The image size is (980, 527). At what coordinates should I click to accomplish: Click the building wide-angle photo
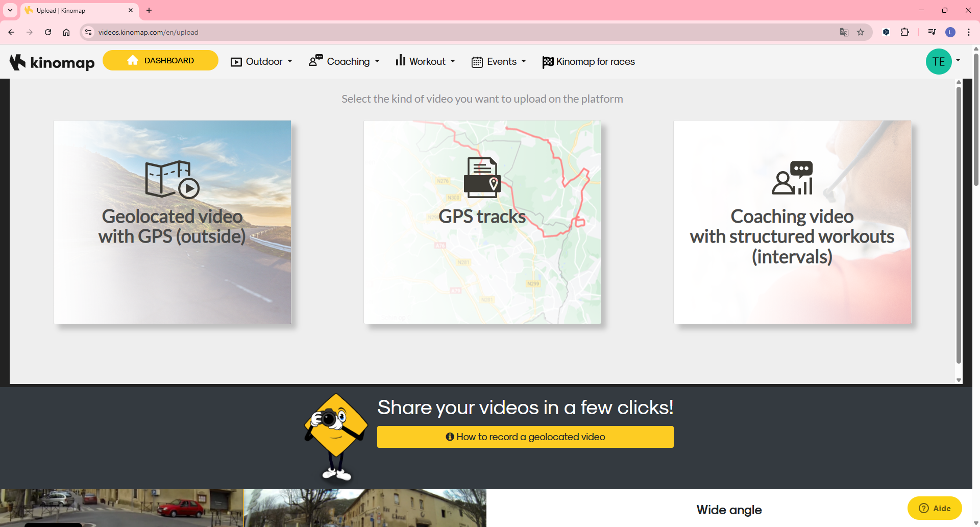pyautogui.click(x=365, y=508)
